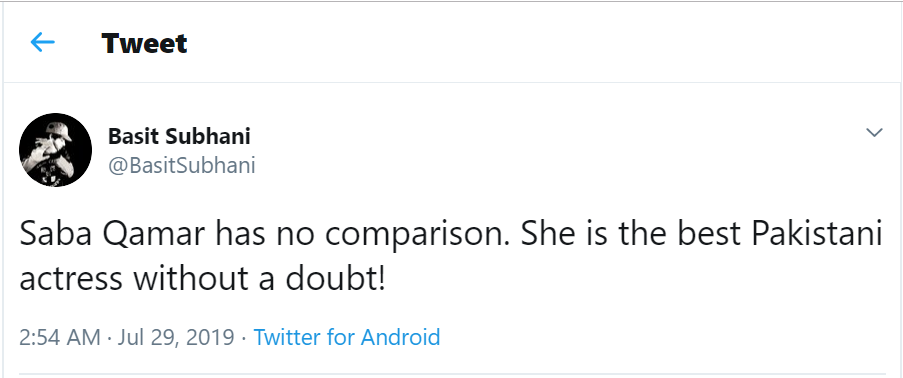
Task: Visit the @BasitSubhani handle
Action: coord(181,165)
